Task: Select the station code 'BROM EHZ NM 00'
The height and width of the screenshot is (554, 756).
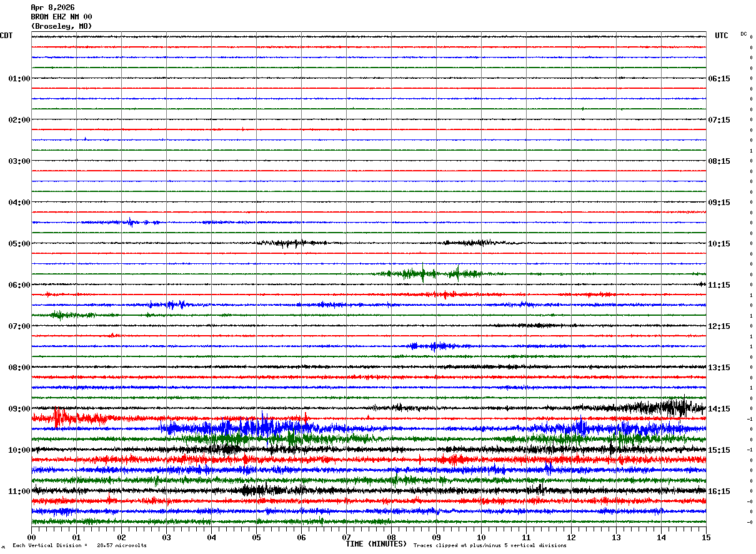Action: 61,17
